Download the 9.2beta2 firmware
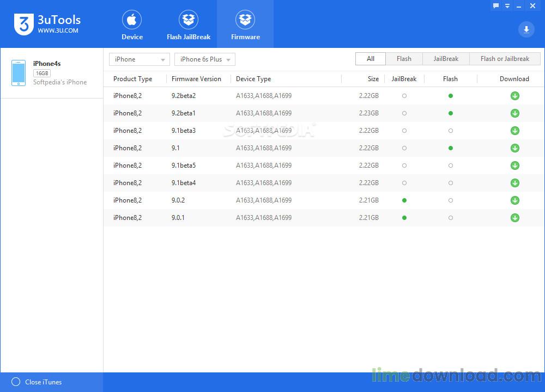 tap(515, 96)
